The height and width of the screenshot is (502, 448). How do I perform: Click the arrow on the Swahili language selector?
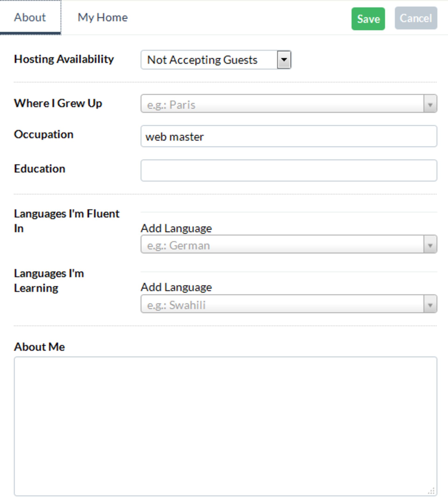[430, 304]
